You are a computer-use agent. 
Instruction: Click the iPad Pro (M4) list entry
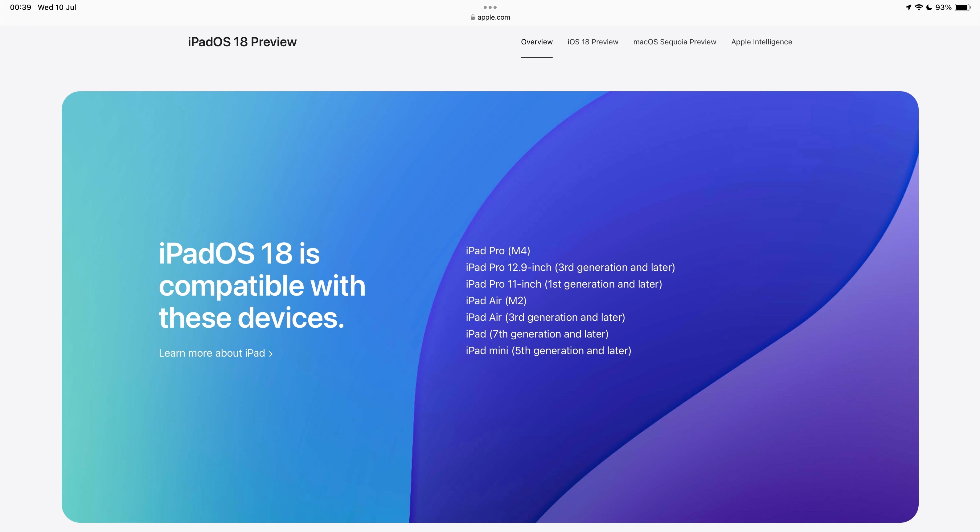[x=498, y=251]
